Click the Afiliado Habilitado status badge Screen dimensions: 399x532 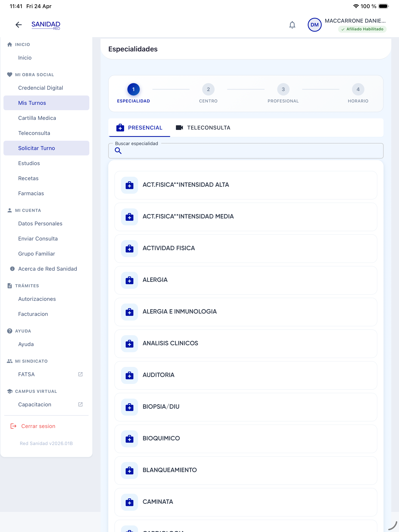click(362, 29)
